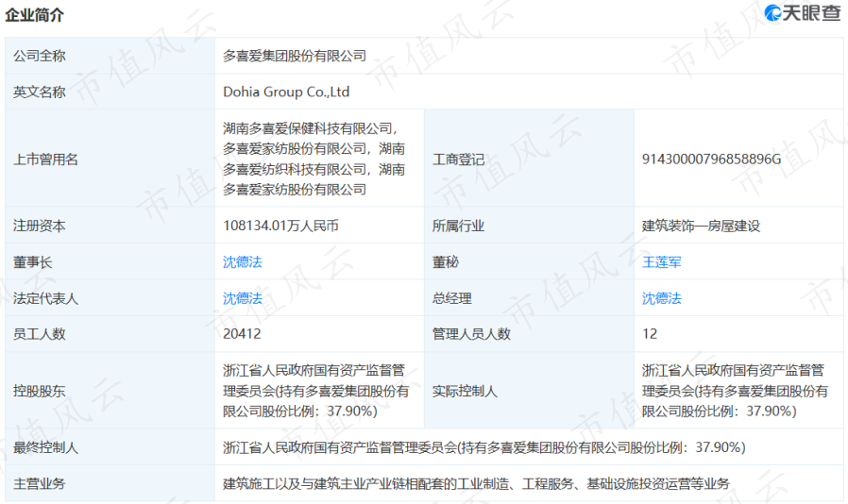The image size is (848, 504).
Task: Click the 工商登记 label cell
Action: tap(529, 159)
